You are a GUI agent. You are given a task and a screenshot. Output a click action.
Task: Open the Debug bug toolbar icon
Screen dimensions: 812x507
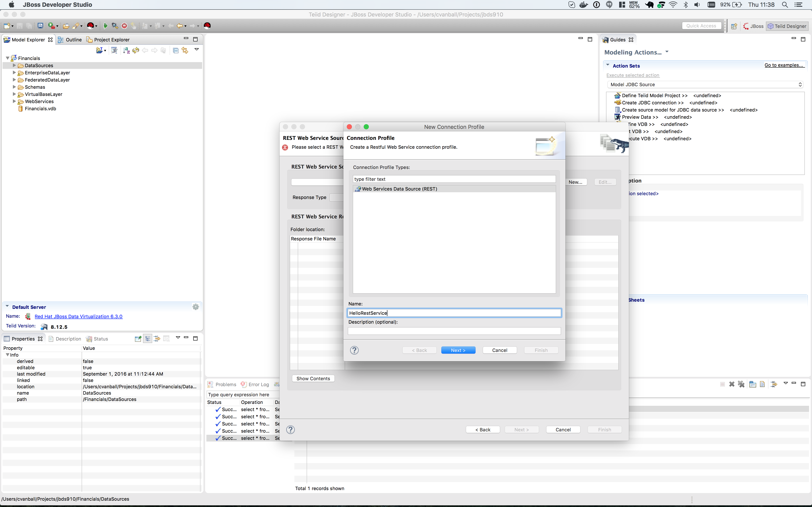pos(114,26)
